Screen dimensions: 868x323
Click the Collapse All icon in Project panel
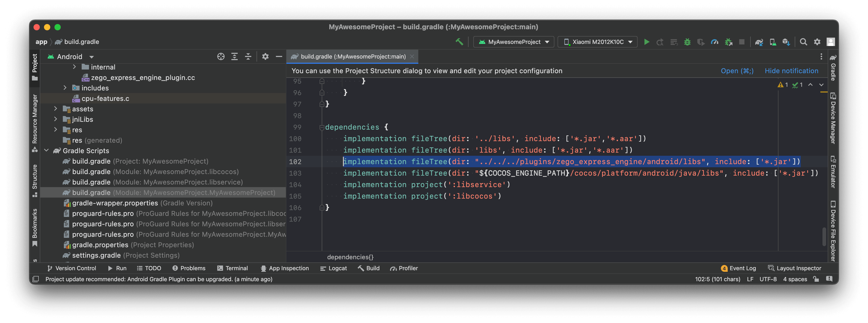pyautogui.click(x=248, y=56)
